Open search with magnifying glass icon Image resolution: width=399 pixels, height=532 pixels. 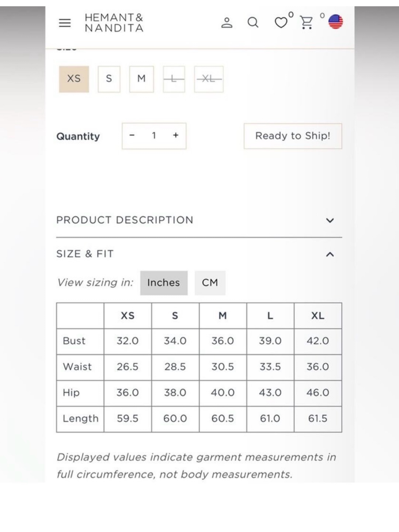(x=253, y=23)
